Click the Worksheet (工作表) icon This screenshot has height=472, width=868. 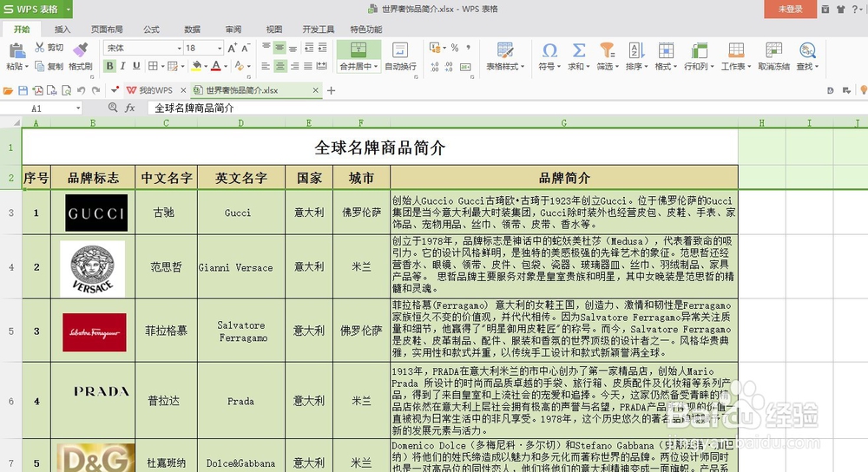(736, 50)
